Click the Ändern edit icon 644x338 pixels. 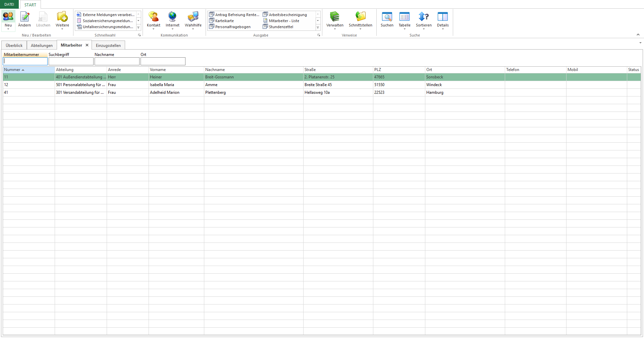24,16
